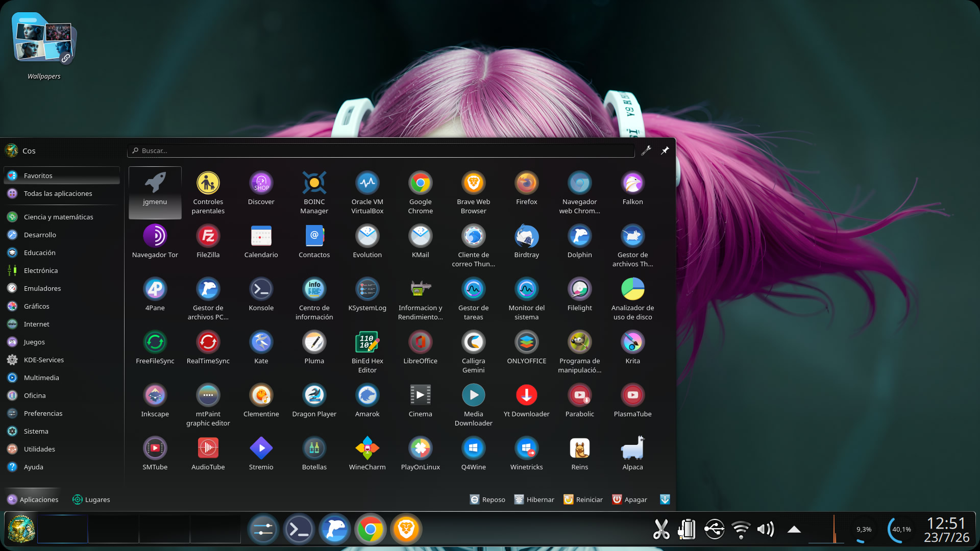The height and width of the screenshot is (551, 980).
Task: Switch to the Lugares tab
Action: (x=91, y=499)
